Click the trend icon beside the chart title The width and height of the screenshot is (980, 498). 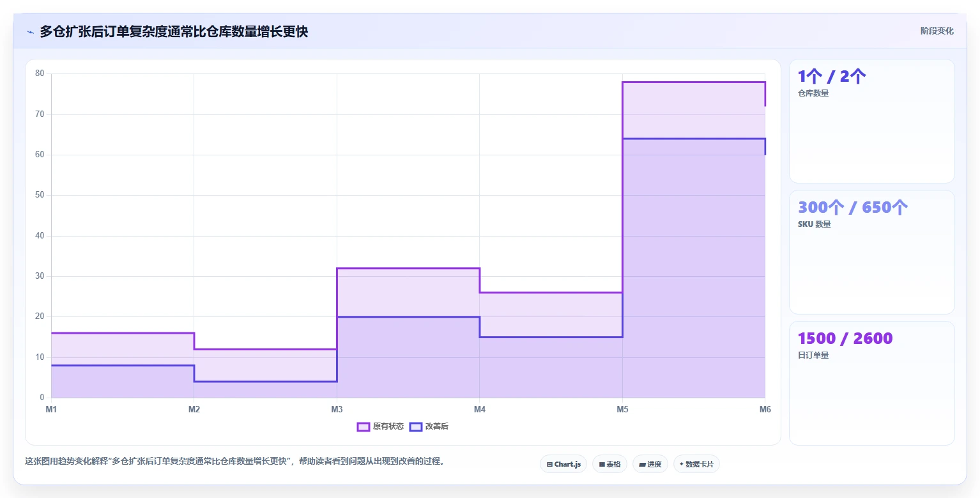(x=30, y=31)
